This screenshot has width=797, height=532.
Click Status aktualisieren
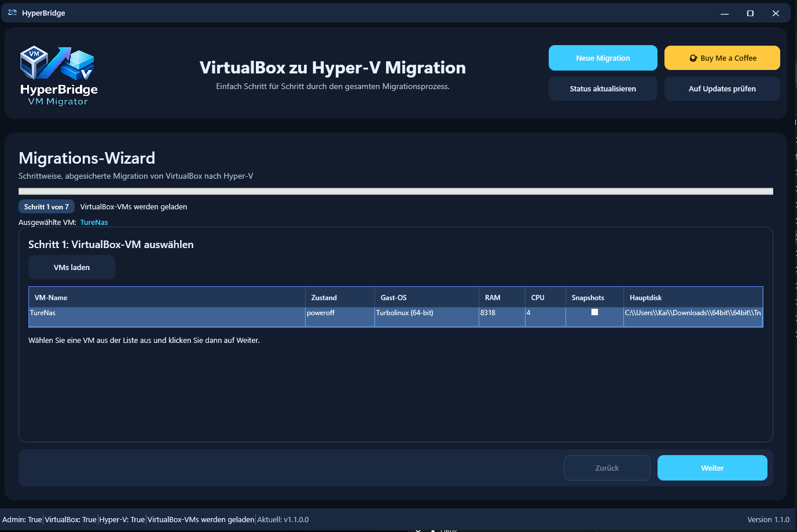tap(603, 88)
